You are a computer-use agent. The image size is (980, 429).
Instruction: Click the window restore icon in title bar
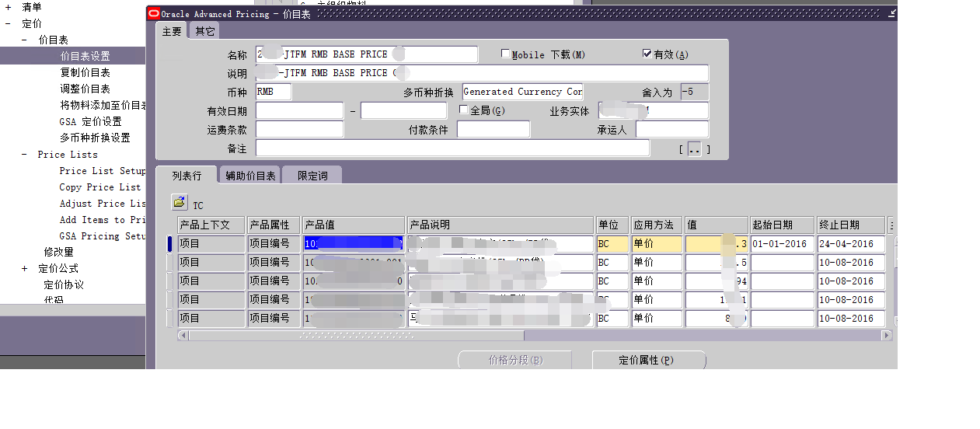(x=892, y=13)
